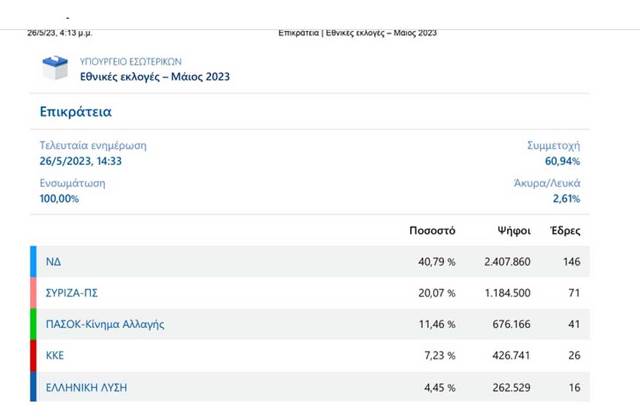Click the Ψήφοι column header
This screenshot has height=419, width=640.
tap(514, 231)
